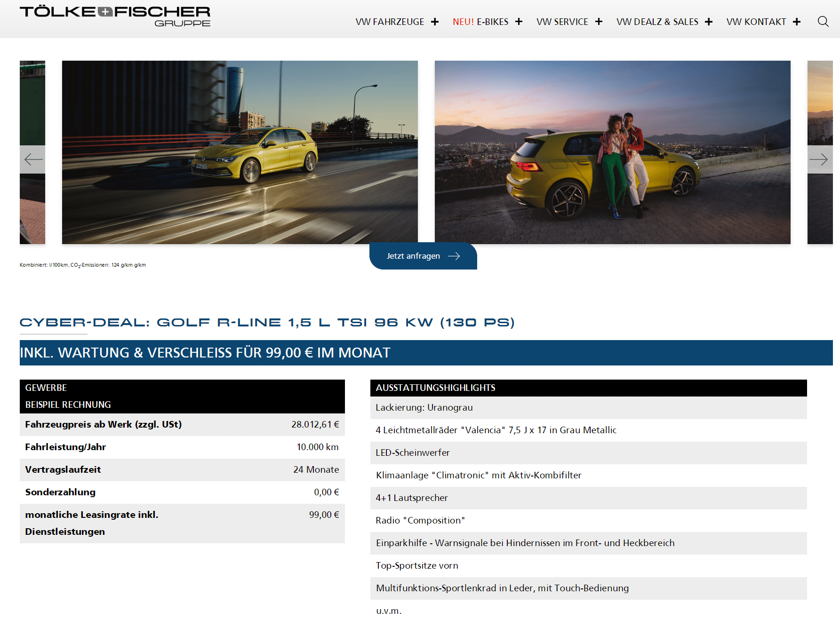This screenshot has height=627, width=840.
Task: Click the LED-Scheinwerfer row
Action: (x=589, y=453)
